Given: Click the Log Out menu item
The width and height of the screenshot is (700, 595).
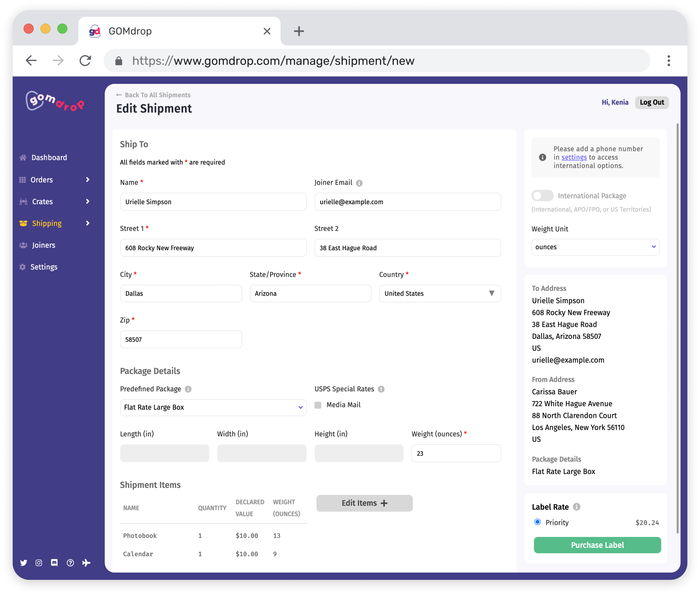Looking at the screenshot, I should 650,102.
